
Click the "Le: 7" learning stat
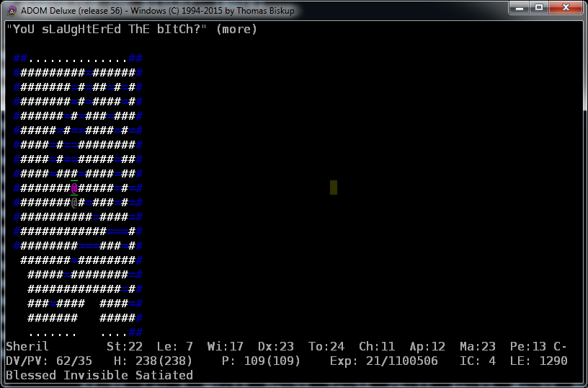point(175,346)
